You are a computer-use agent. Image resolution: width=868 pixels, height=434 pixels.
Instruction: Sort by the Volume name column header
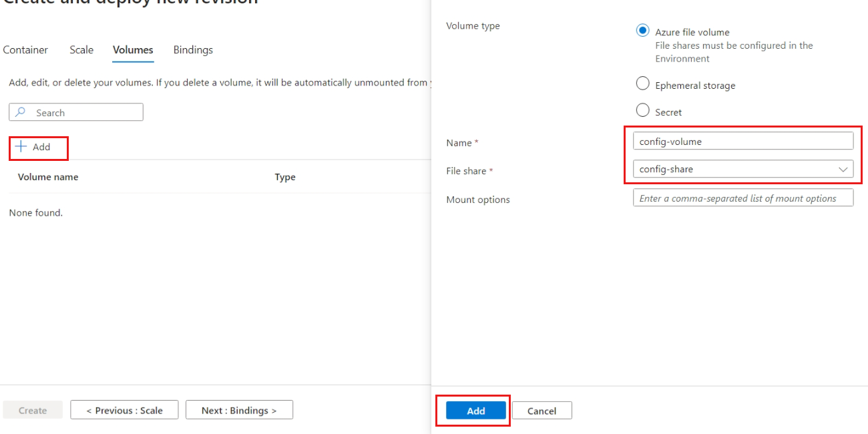coord(47,176)
